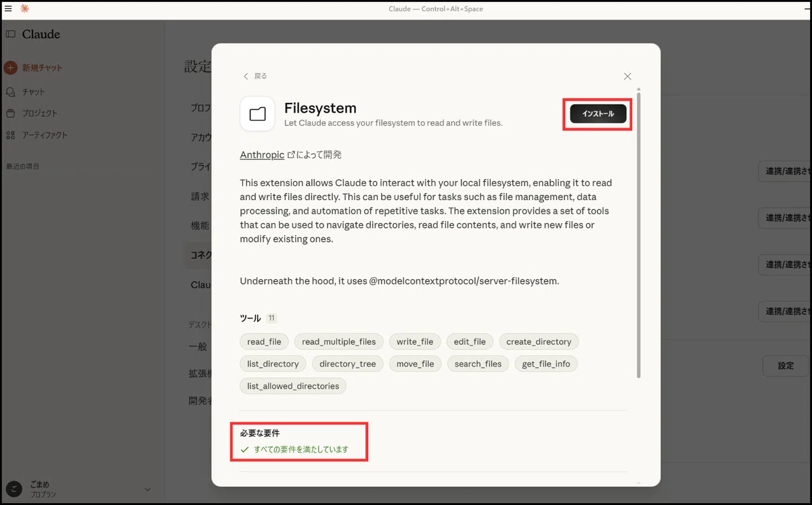Open チャット in the sidebar
Image resolution: width=812 pixels, height=505 pixels.
pyautogui.click(x=34, y=92)
